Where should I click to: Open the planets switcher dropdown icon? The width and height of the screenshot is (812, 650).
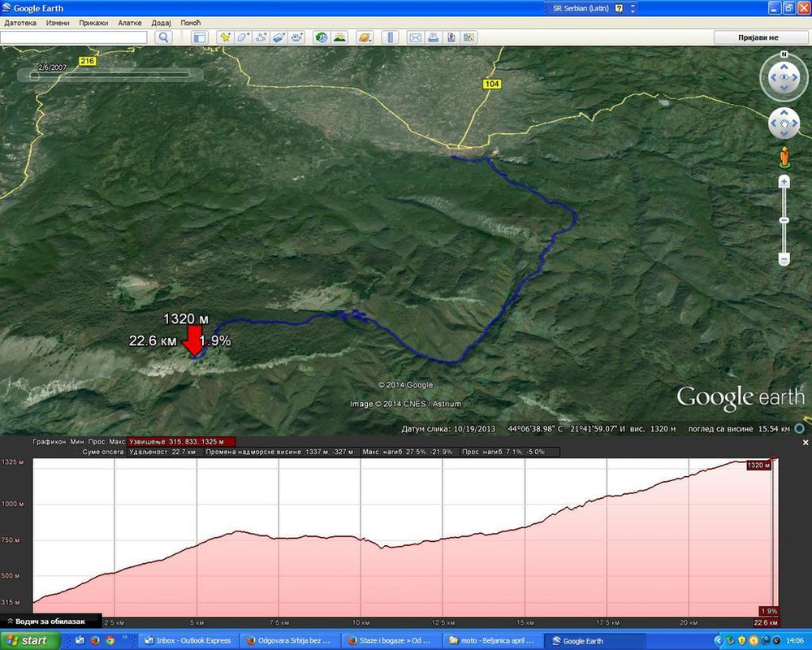pos(365,37)
